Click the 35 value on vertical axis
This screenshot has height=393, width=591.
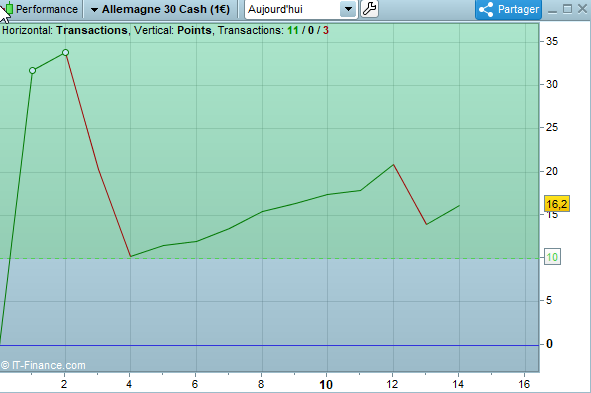552,41
